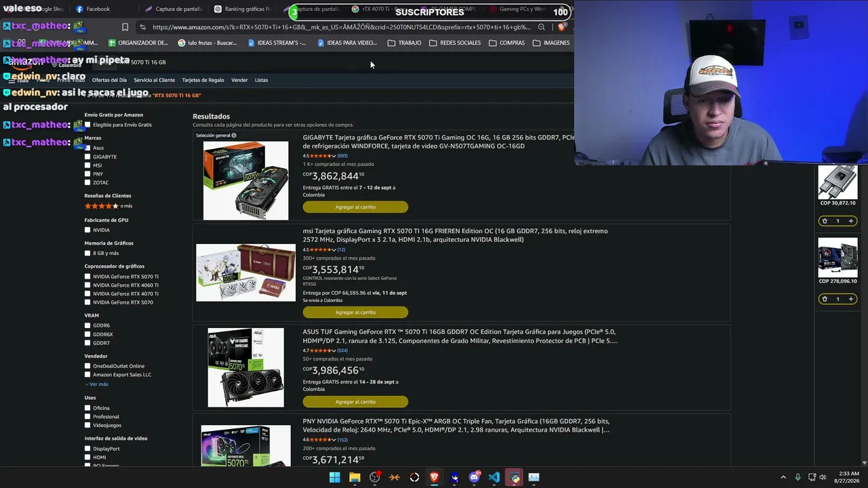Click the microphone icon in system tray

point(797,477)
